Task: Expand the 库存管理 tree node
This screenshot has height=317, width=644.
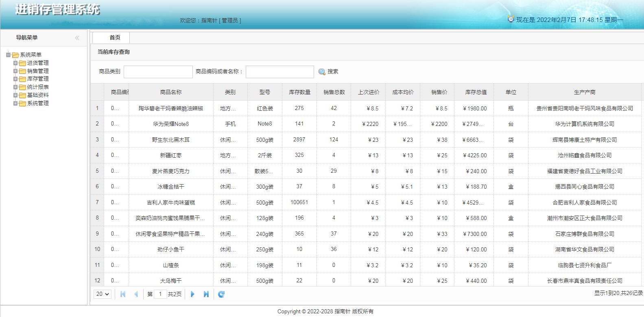Action: coord(15,79)
